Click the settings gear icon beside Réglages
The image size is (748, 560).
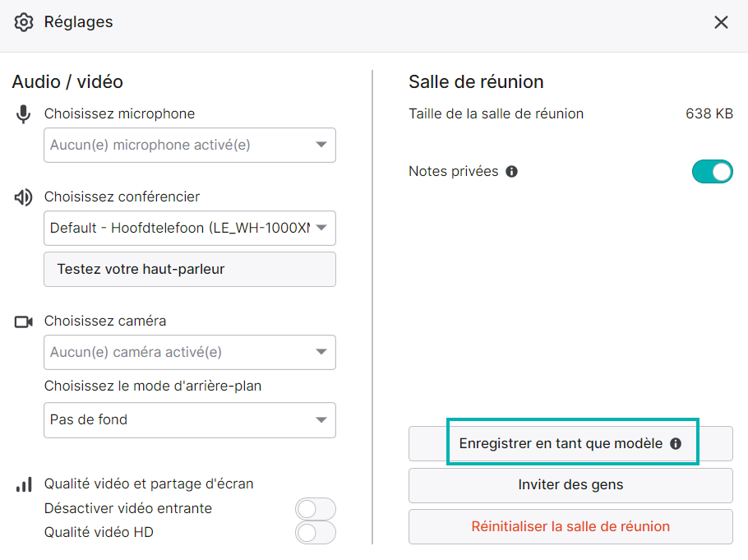[23, 22]
